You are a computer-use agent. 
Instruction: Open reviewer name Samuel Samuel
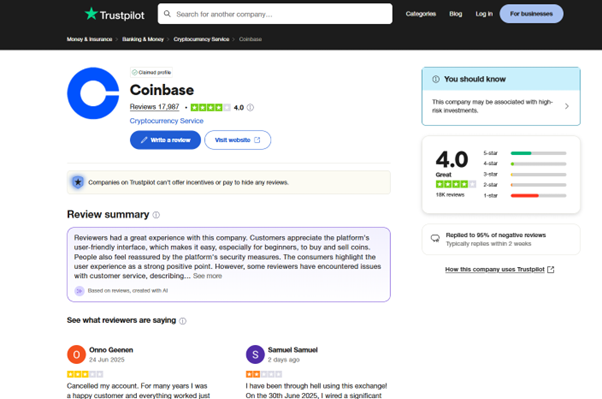point(293,350)
